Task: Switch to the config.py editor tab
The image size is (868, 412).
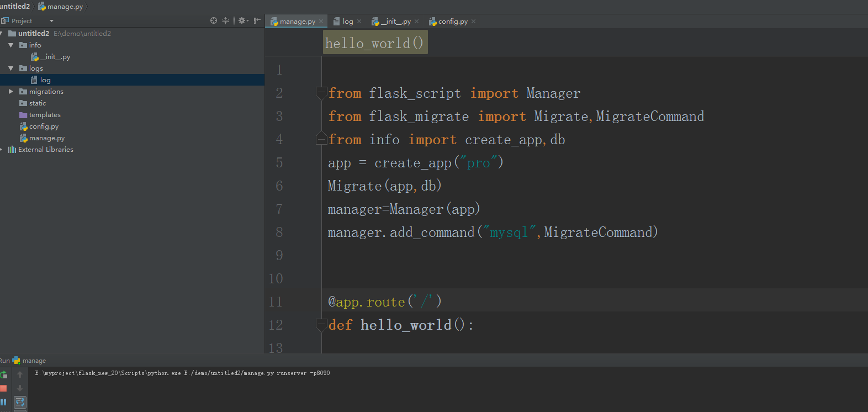Action: click(453, 22)
